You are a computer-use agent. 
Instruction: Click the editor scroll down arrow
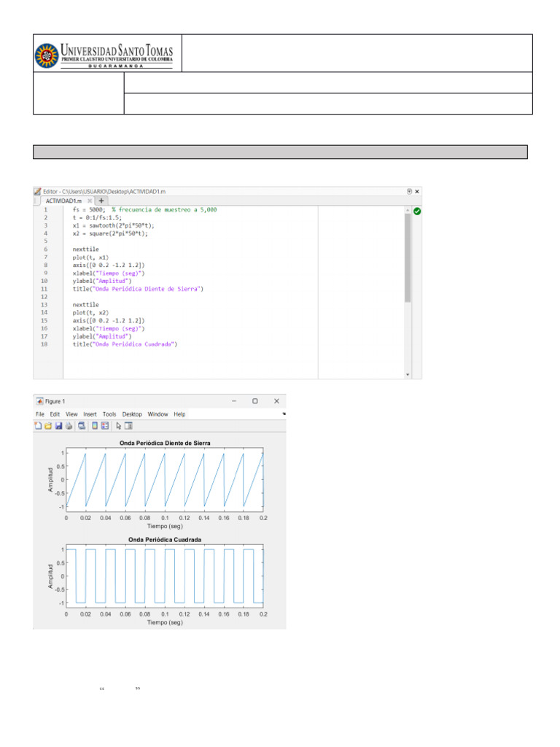coord(408,374)
